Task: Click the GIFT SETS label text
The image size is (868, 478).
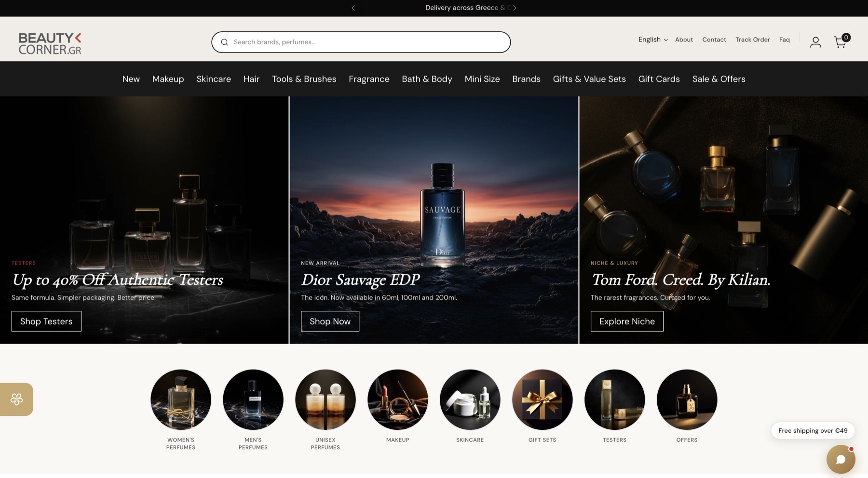Action: (542, 440)
